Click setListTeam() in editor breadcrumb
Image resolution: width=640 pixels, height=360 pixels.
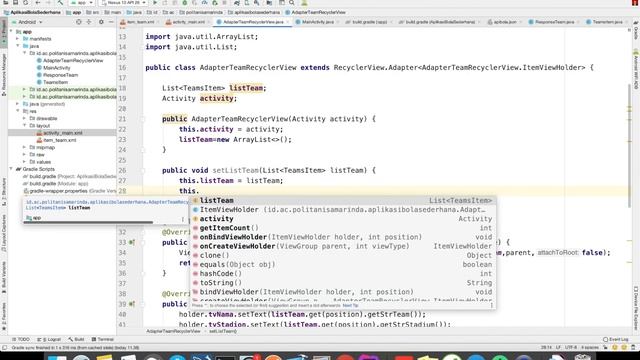coord(223,331)
